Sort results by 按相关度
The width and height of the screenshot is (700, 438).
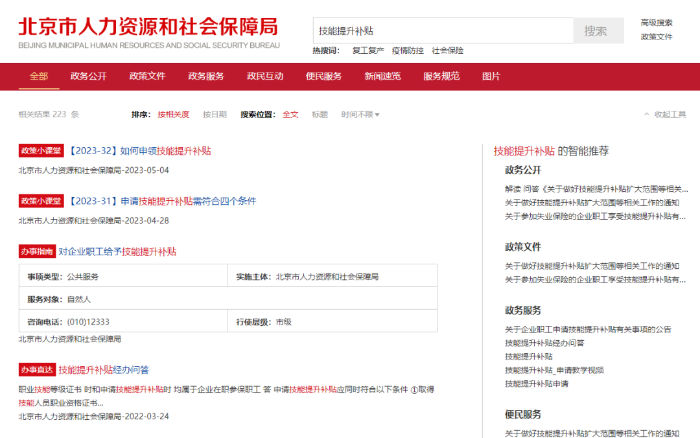coord(173,115)
